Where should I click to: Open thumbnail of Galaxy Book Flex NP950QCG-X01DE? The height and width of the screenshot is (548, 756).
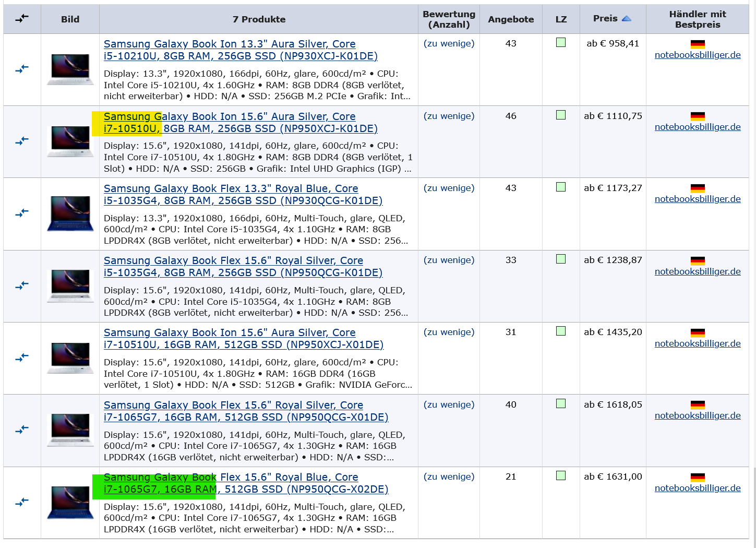70,430
